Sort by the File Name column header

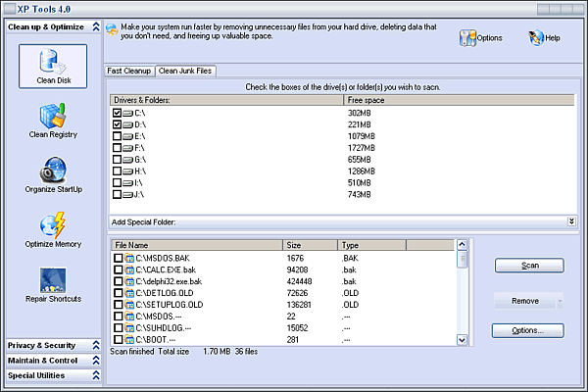[197, 245]
